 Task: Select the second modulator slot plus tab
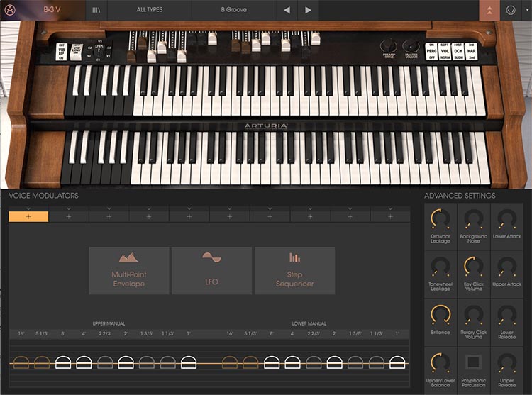[x=69, y=217]
